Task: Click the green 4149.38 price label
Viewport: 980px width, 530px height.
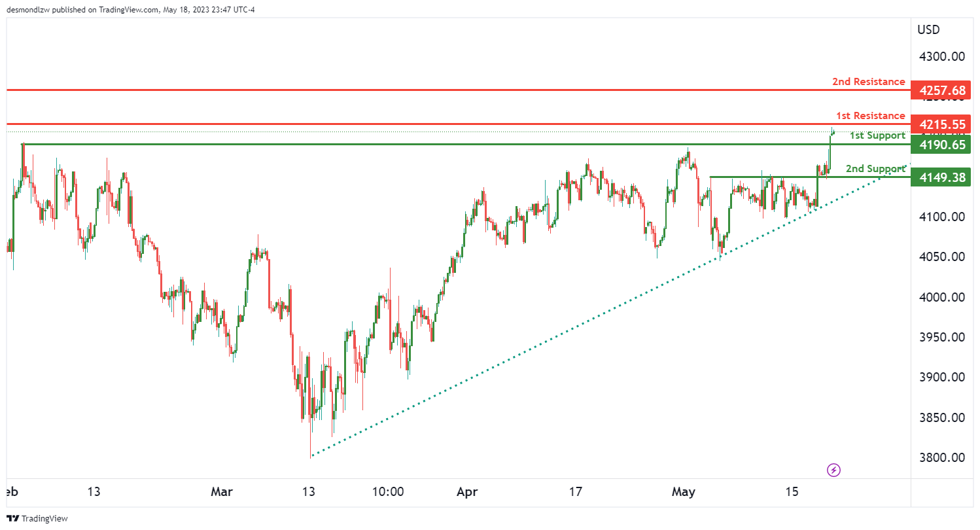Action: (x=942, y=177)
